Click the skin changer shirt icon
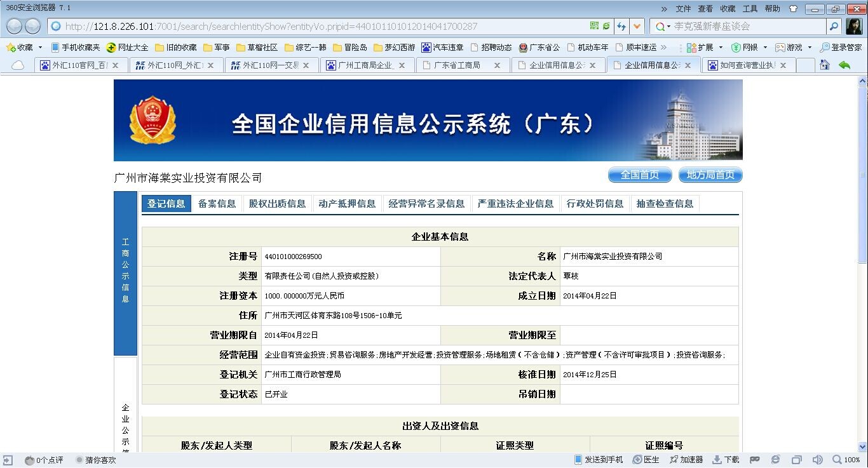The height and width of the screenshot is (468, 868). [793, 9]
